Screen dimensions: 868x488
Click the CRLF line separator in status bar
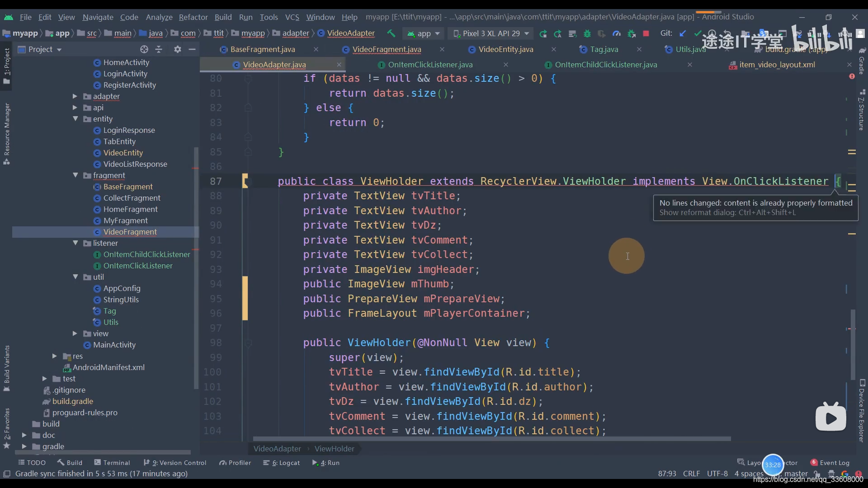(691, 474)
